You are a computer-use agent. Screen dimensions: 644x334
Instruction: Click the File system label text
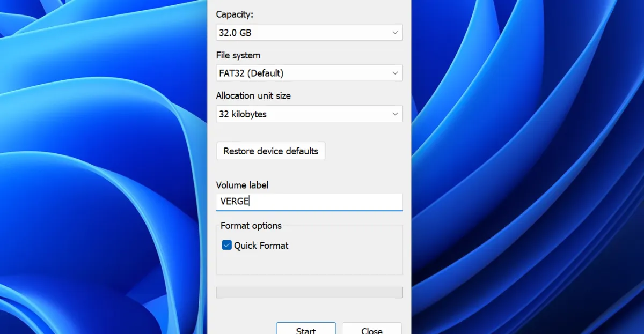coord(238,55)
